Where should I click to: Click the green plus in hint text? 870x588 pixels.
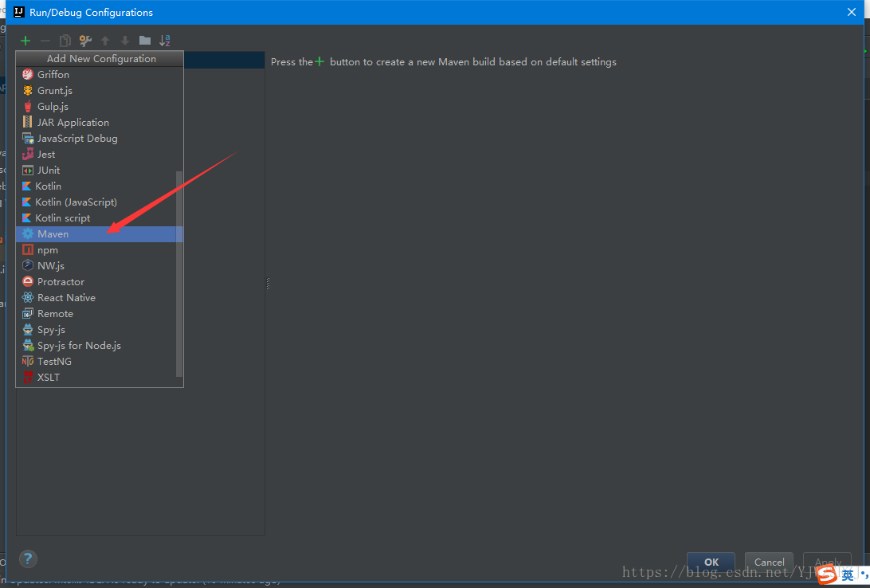319,61
